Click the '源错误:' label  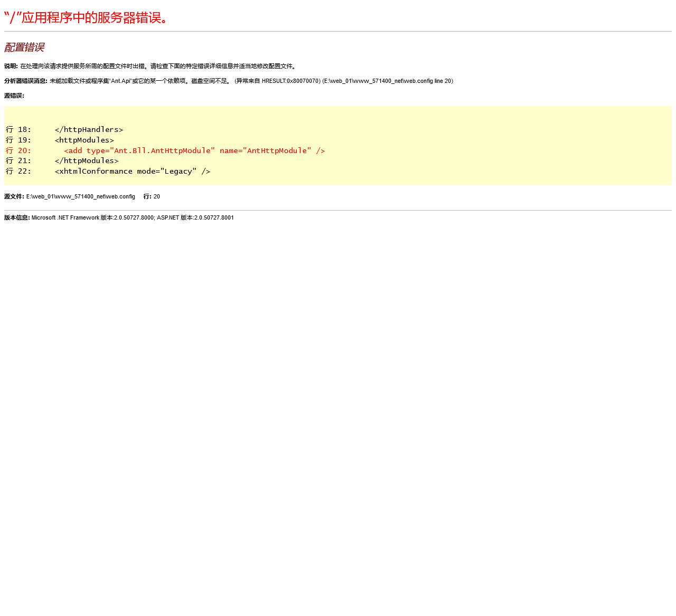pyautogui.click(x=14, y=96)
